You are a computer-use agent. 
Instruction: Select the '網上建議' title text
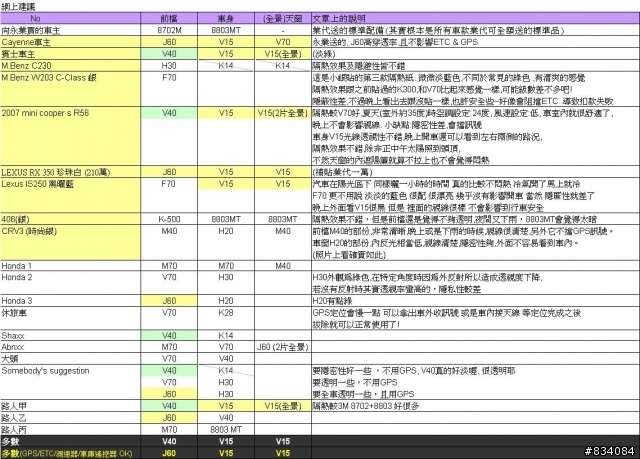[x=18, y=7]
